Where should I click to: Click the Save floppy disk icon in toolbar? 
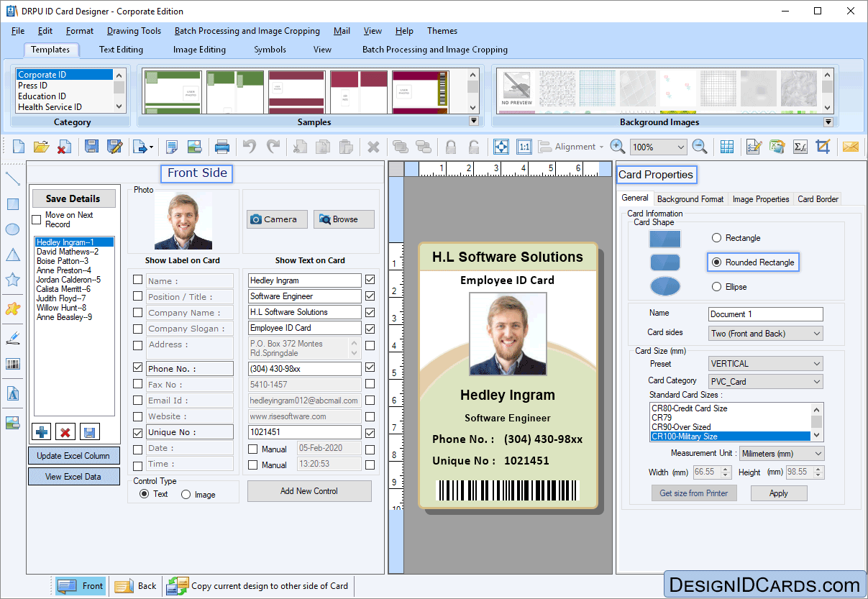(92, 147)
